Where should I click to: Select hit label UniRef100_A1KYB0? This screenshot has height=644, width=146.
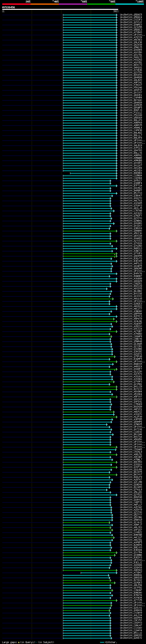coord(131,53)
